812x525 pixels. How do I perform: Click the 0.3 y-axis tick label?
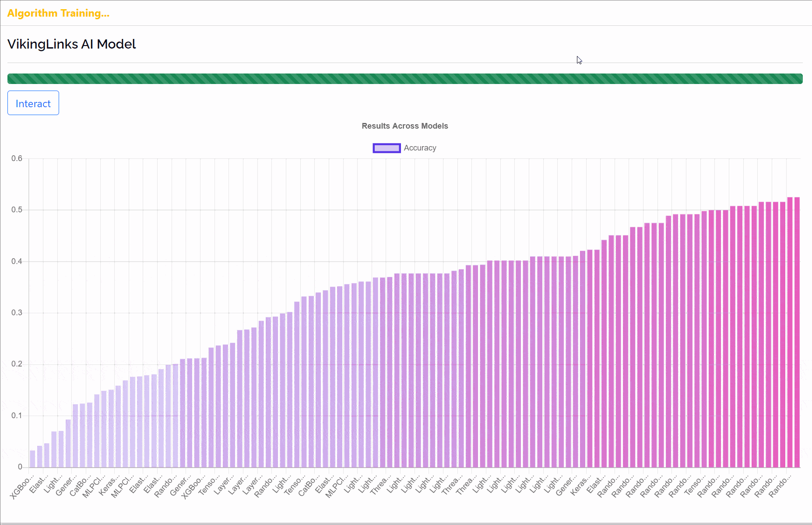[x=17, y=313]
